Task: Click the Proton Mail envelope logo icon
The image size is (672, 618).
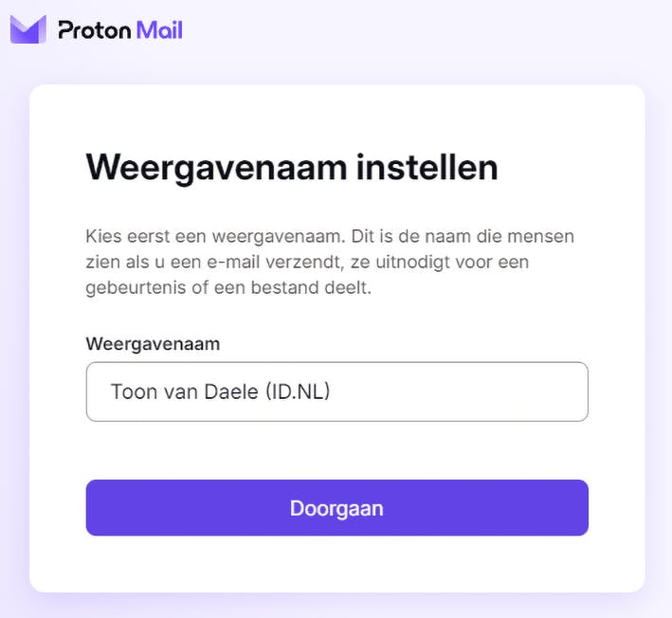Action: coord(27,29)
